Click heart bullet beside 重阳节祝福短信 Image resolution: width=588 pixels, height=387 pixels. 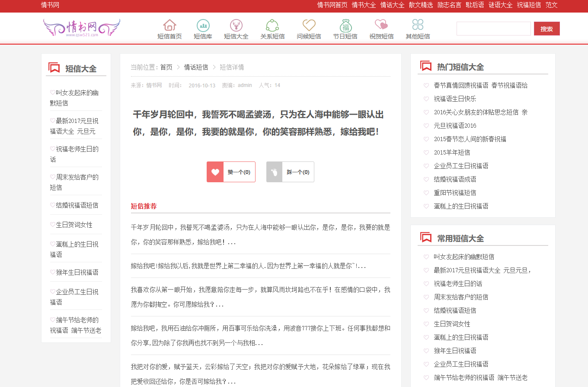[x=426, y=193]
